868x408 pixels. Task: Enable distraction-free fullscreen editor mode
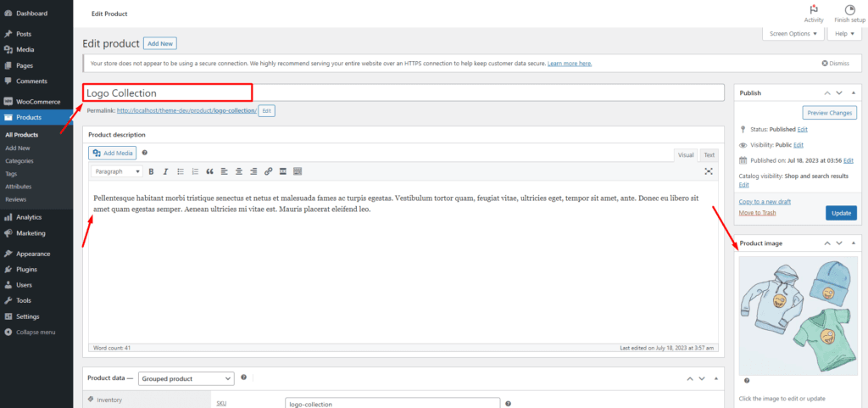709,171
